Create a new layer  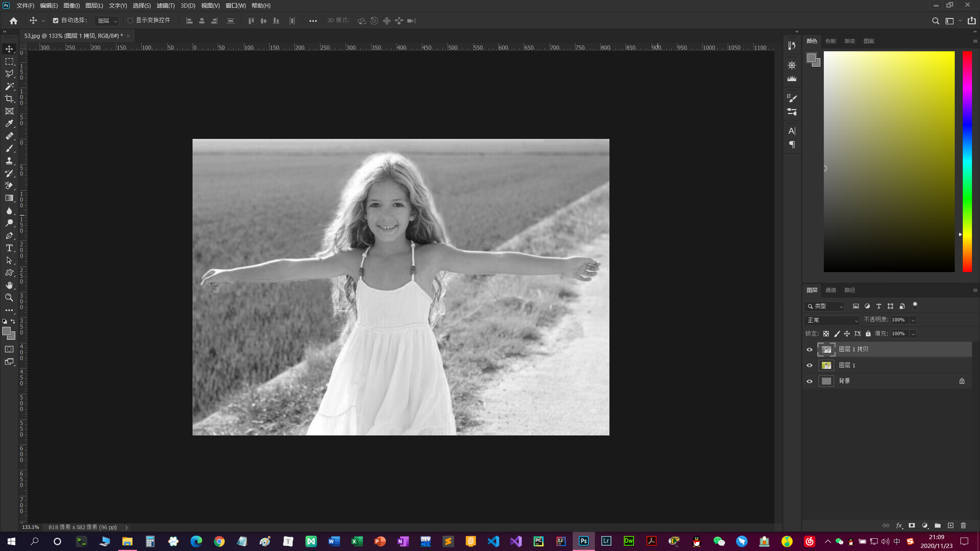pos(951,525)
